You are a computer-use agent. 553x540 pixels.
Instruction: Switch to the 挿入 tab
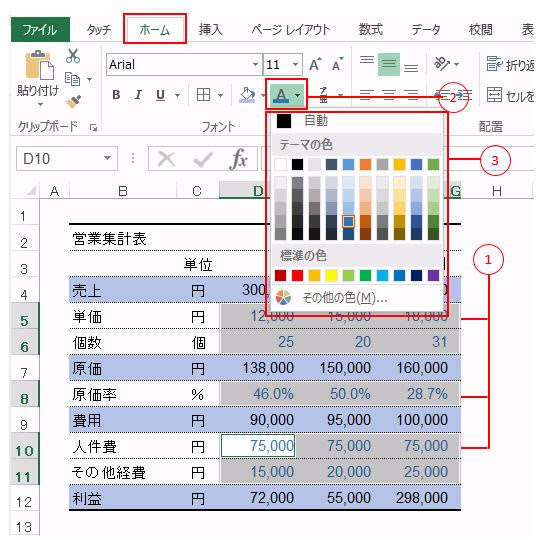[211, 30]
